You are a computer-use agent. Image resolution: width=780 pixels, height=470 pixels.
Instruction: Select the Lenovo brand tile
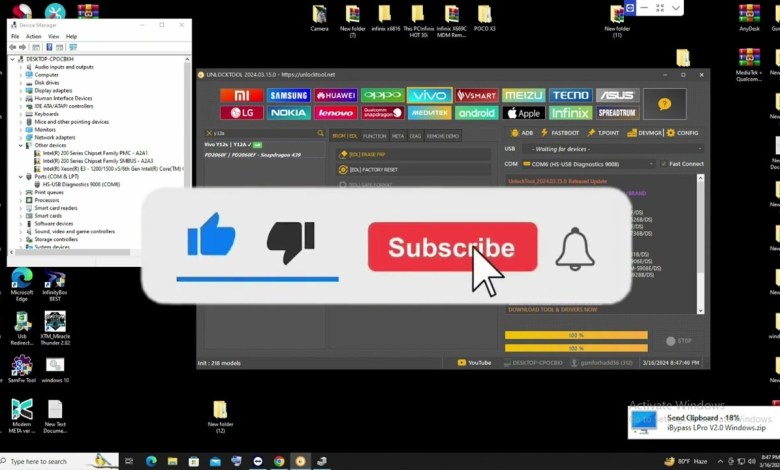point(336,113)
